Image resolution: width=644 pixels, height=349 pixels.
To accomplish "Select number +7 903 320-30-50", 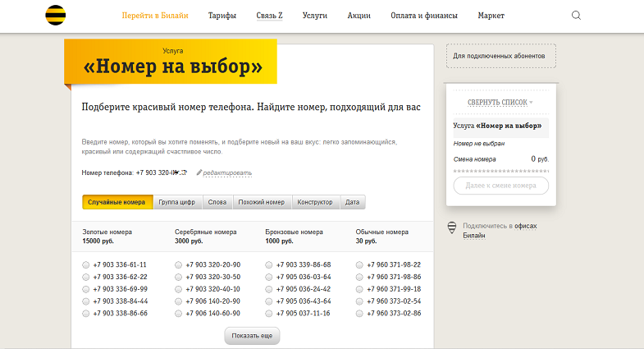I will click(x=178, y=277).
